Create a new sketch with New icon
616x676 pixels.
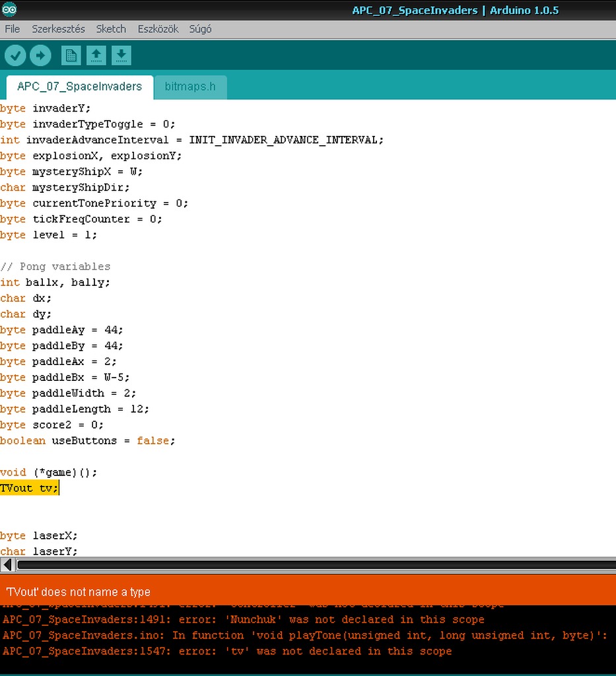pos(71,55)
